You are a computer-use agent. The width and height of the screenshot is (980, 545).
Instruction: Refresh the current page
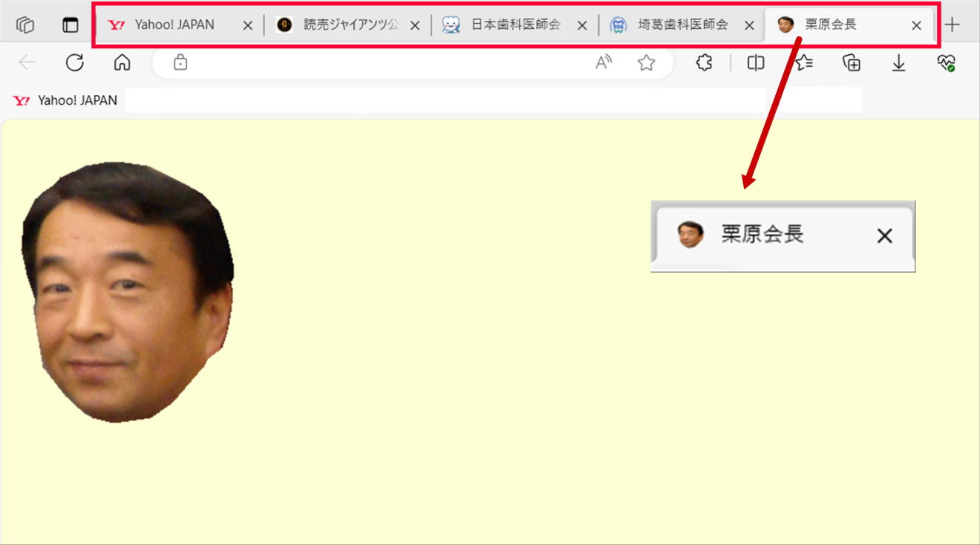(74, 63)
